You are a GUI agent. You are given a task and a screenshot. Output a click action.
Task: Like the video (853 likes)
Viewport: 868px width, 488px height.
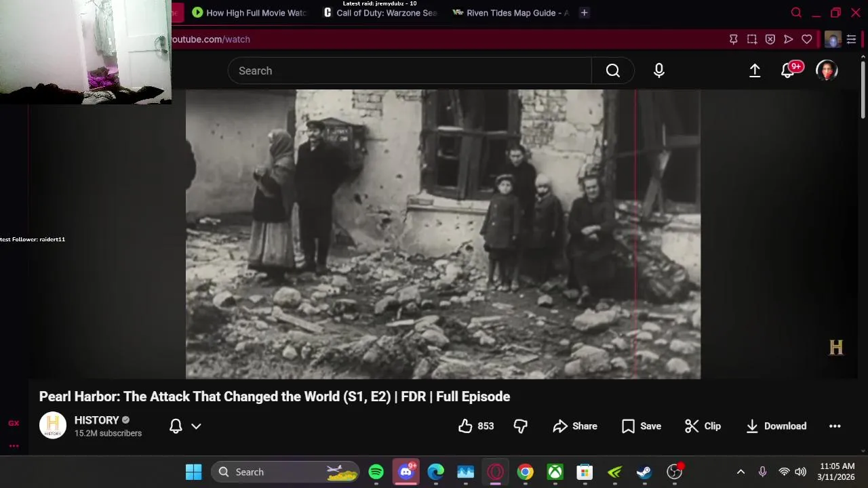pyautogui.click(x=476, y=426)
